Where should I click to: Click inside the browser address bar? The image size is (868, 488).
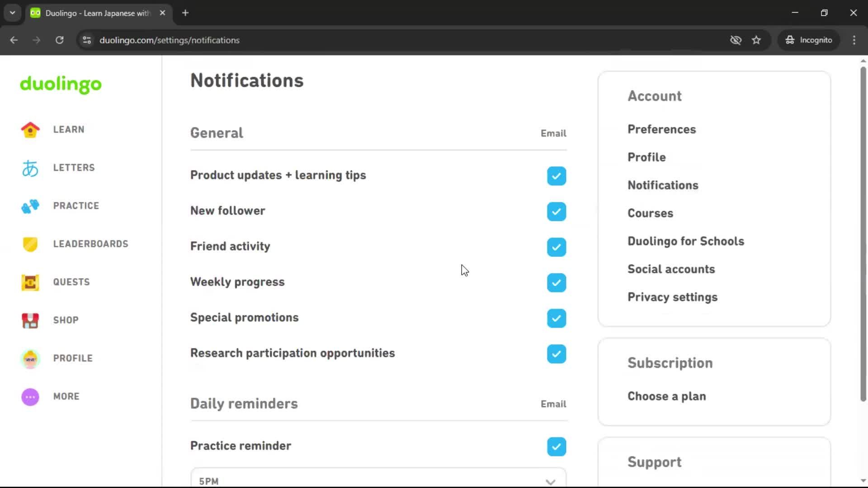point(271,40)
